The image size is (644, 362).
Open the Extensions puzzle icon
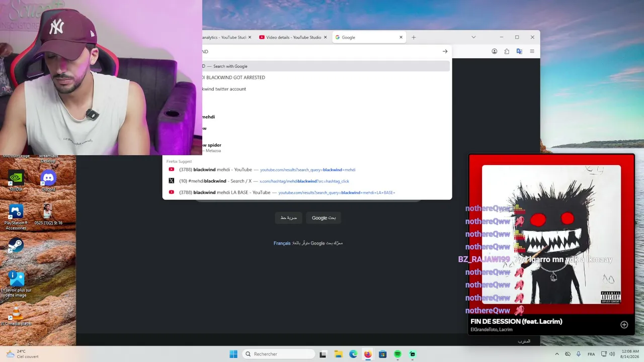pos(507,51)
